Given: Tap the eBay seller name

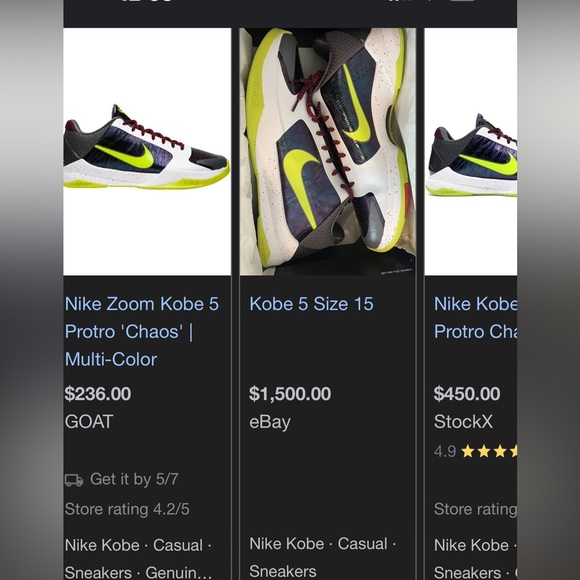Looking at the screenshot, I should click(270, 422).
